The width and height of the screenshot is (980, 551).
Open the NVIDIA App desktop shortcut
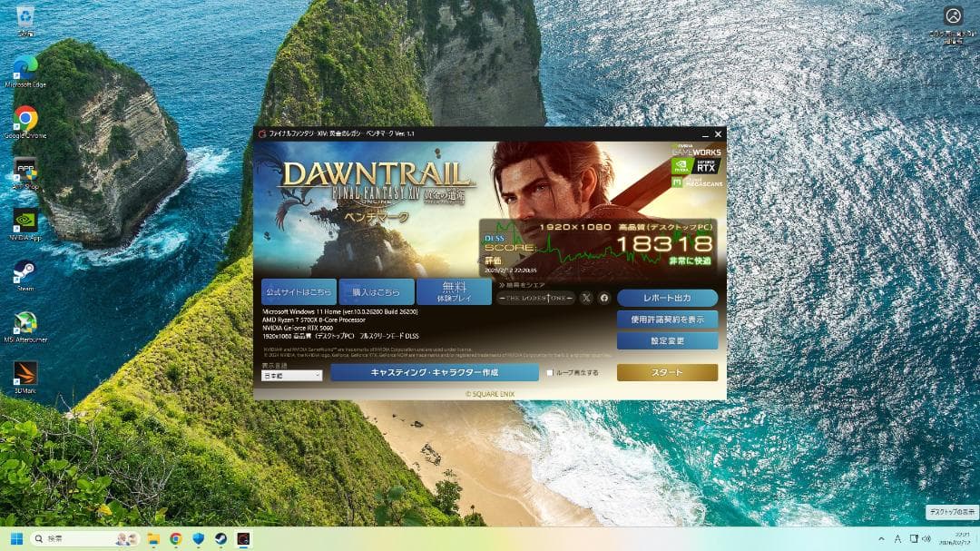(x=25, y=224)
